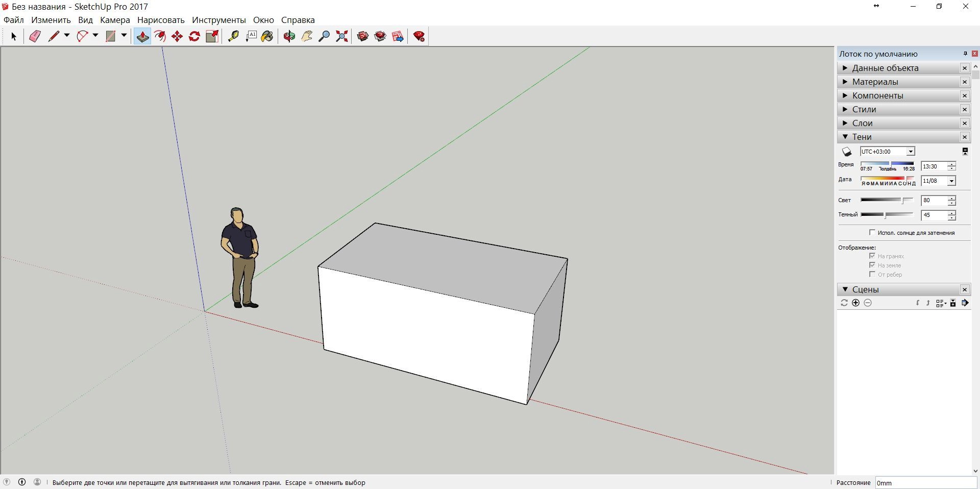Select the Move tool
The width and height of the screenshot is (980, 489).
pos(177,36)
